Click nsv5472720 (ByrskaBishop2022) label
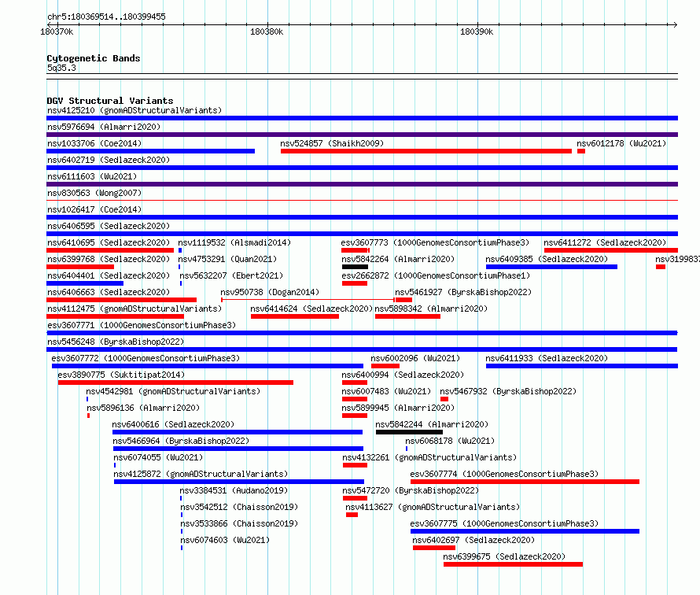This screenshot has width=700, height=595. coord(411,490)
